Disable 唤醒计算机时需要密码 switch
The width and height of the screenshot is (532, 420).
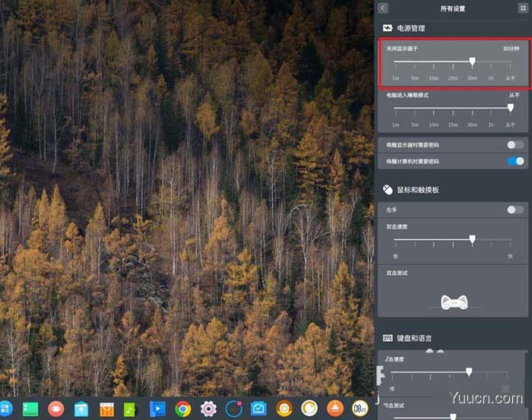coord(515,161)
